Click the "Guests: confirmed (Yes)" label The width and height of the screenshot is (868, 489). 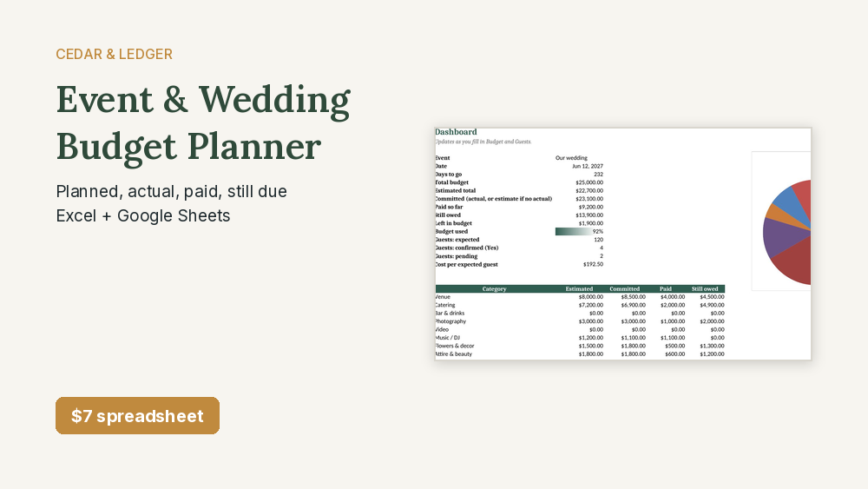coord(467,248)
